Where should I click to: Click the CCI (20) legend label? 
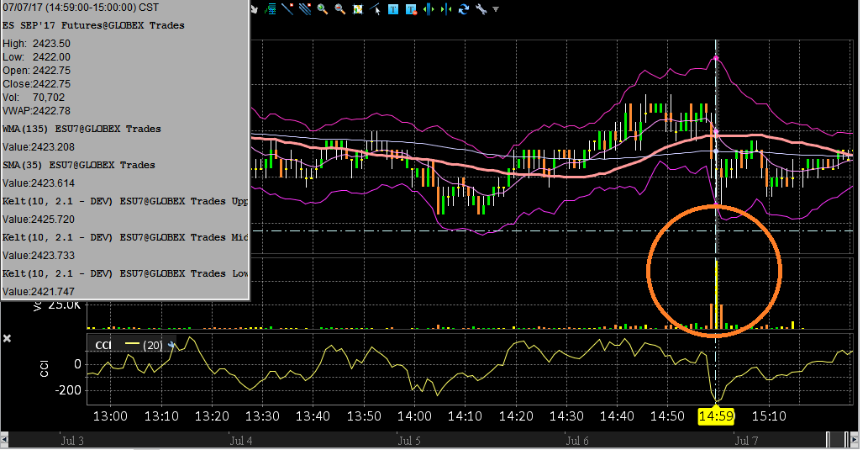129,345
